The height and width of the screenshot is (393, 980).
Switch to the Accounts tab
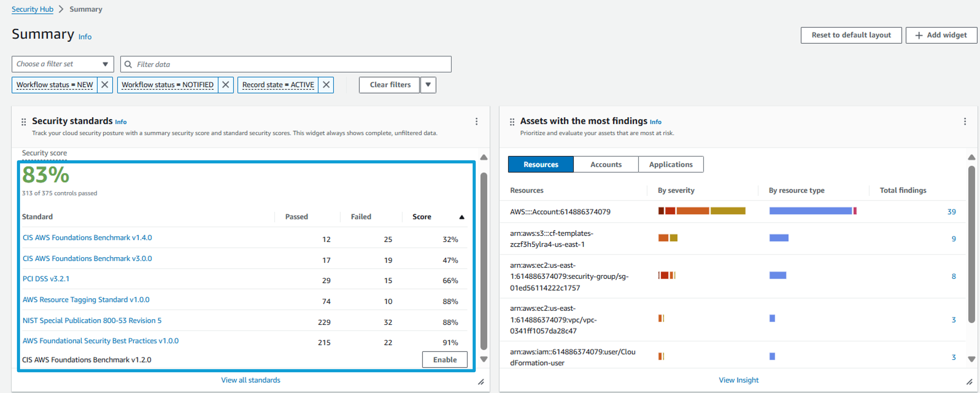606,165
